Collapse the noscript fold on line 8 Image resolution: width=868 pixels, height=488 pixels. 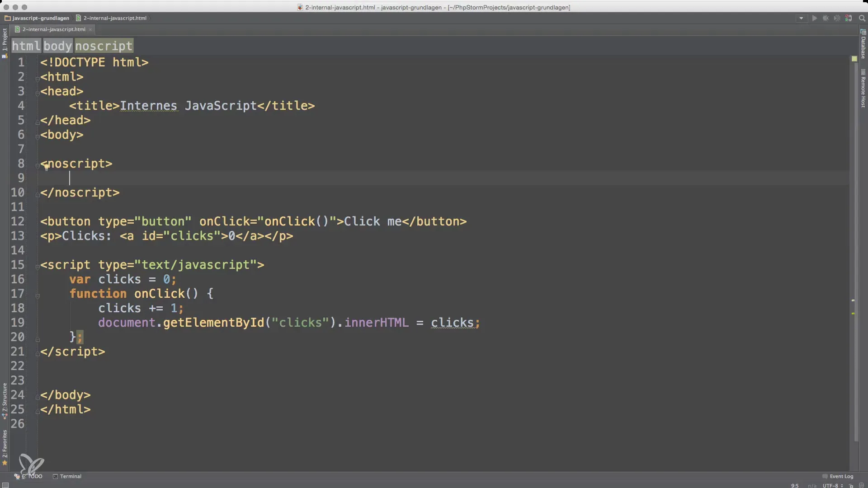tap(38, 165)
